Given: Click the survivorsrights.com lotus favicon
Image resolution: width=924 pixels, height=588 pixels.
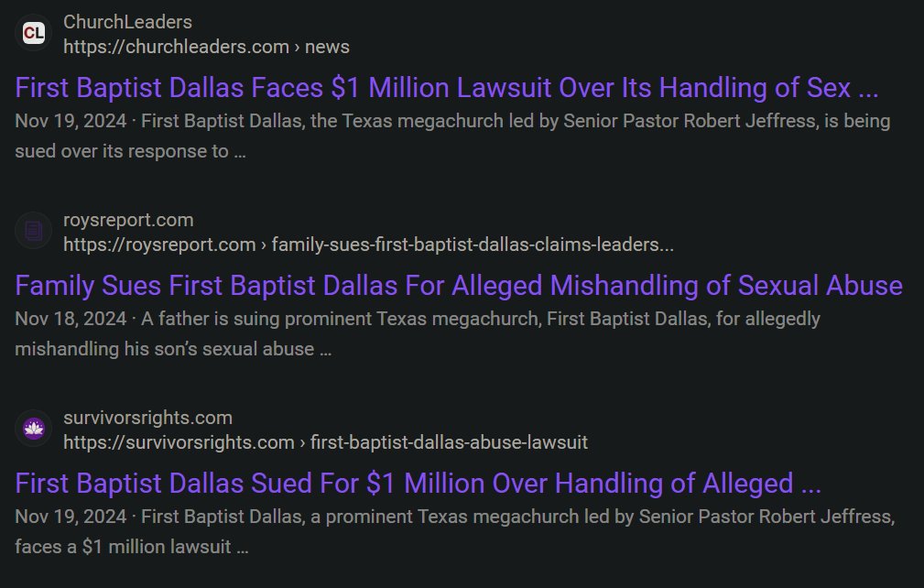Looking at the screenshot, I should coord(34,429).
